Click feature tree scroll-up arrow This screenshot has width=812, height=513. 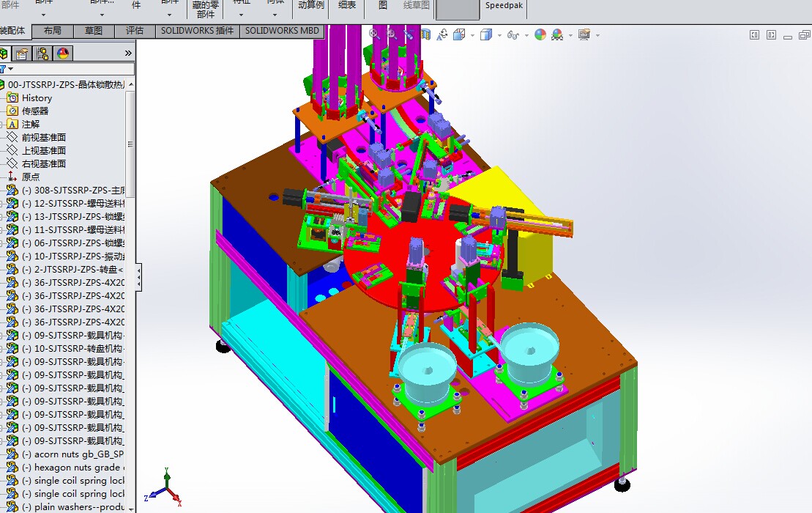[131, 84]
